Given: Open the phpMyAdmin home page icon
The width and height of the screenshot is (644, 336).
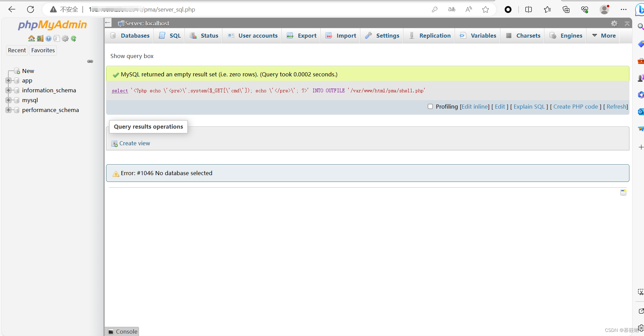Looking at the screenshot, I should click(x=31, y=38).
